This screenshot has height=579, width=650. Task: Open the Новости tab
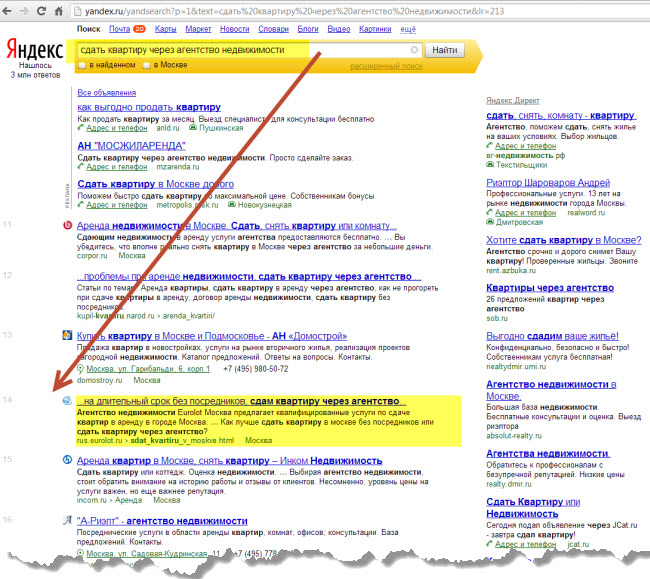(x=235, y=29)
